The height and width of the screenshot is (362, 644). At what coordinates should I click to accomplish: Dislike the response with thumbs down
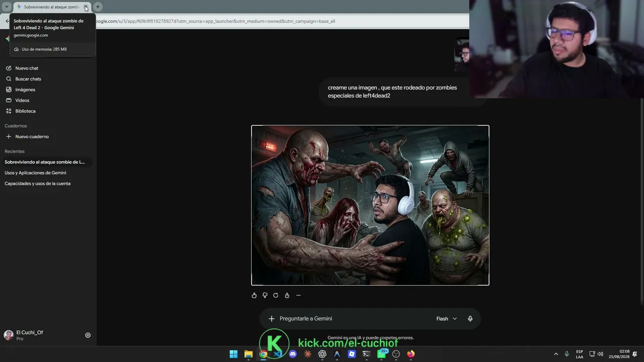[265, 296]
